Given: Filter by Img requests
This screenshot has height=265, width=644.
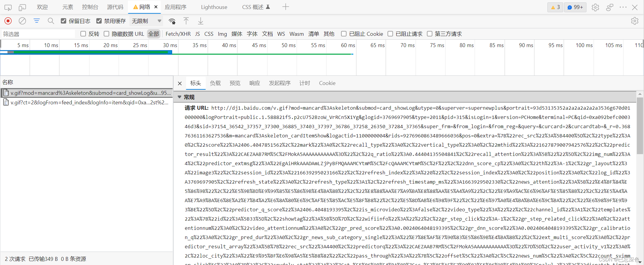Looking at the screenshot, I should point(222,34).
